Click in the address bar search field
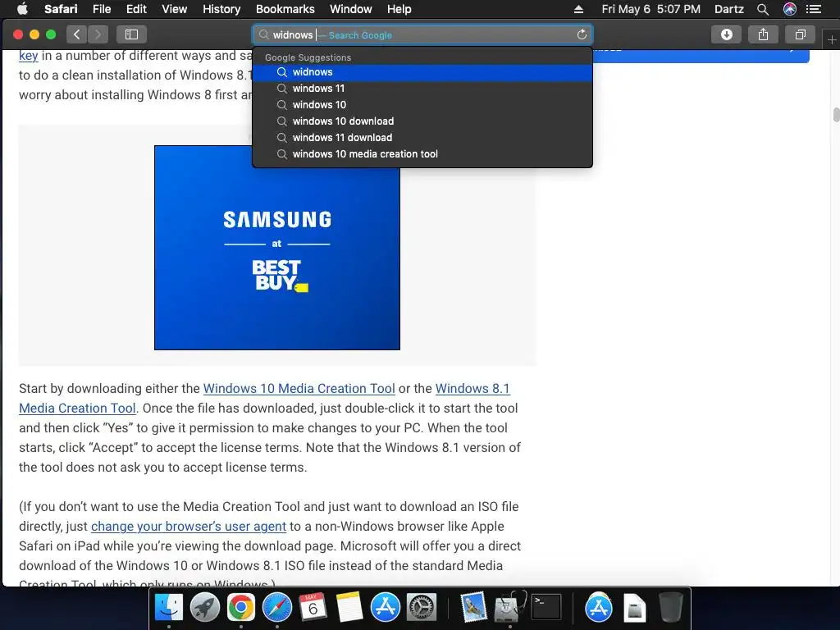Viewport: 840px width, 630px height. tap(422, 34)
